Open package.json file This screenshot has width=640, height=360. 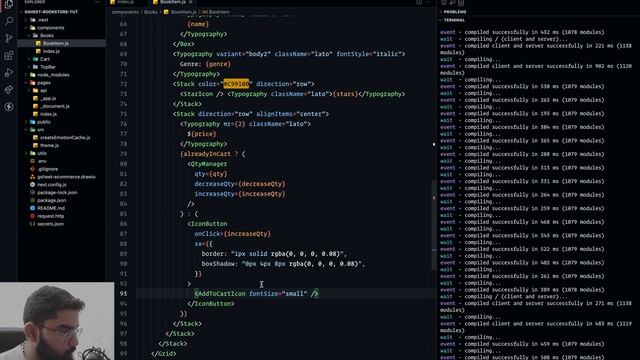point(51,200)
